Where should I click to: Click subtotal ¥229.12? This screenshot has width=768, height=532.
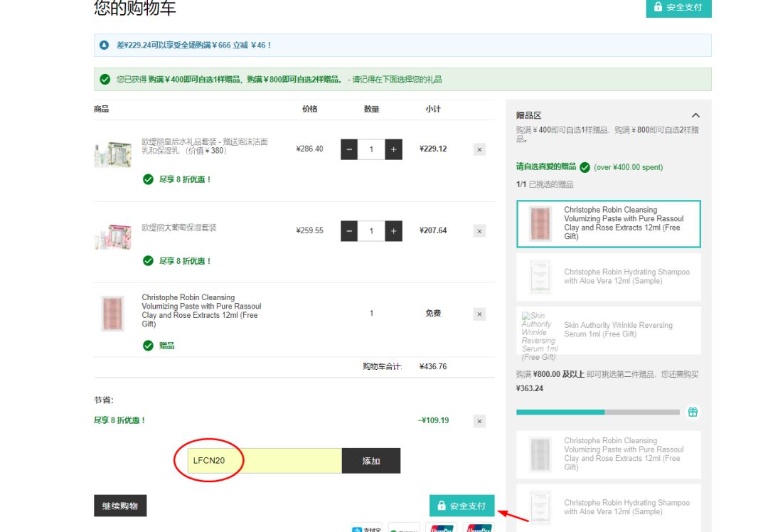coord(433,149)
